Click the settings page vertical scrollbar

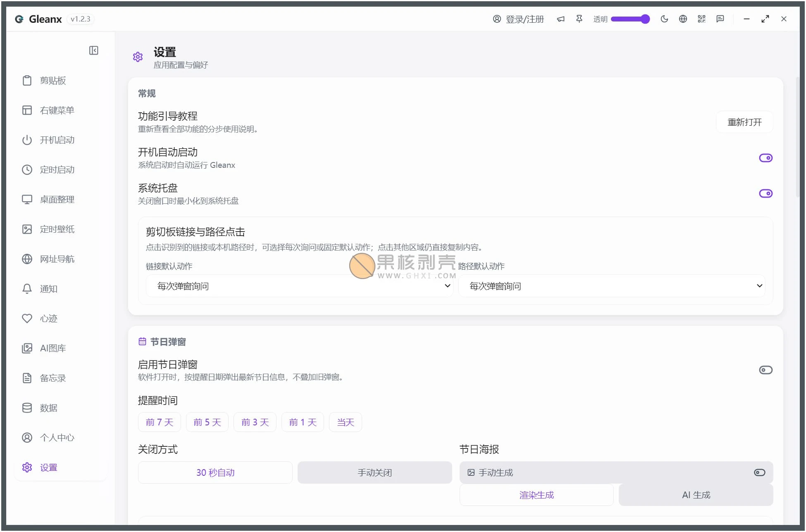tap(797, 136)
